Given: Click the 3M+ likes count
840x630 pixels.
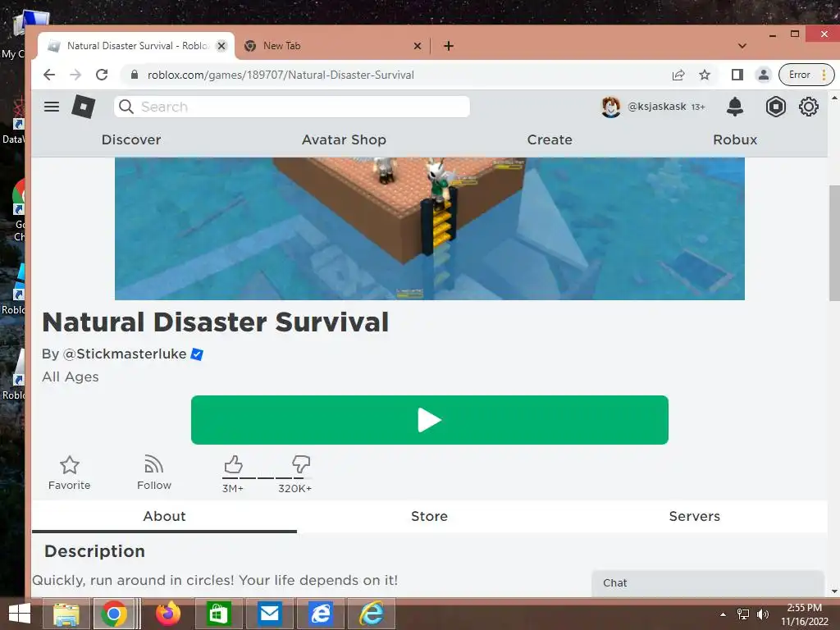Looking at the screenshot, I should (233, 488).
